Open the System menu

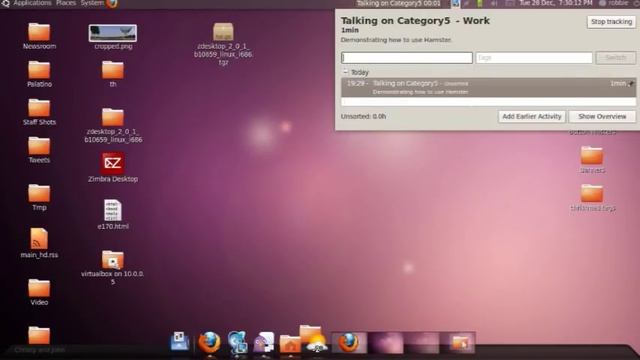click(92, 3)
